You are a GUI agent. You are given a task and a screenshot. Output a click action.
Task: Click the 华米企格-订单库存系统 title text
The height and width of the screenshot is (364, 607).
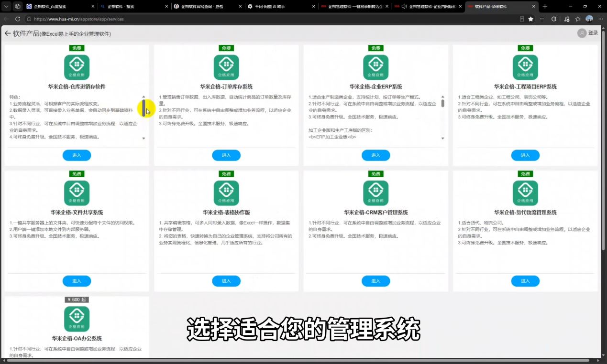point(226,87)
